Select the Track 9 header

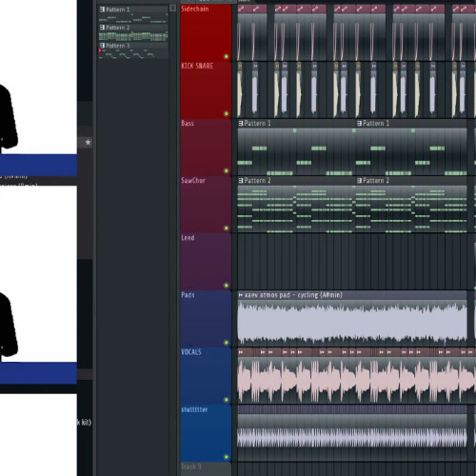pyautogui.click(x=206, y=469)
